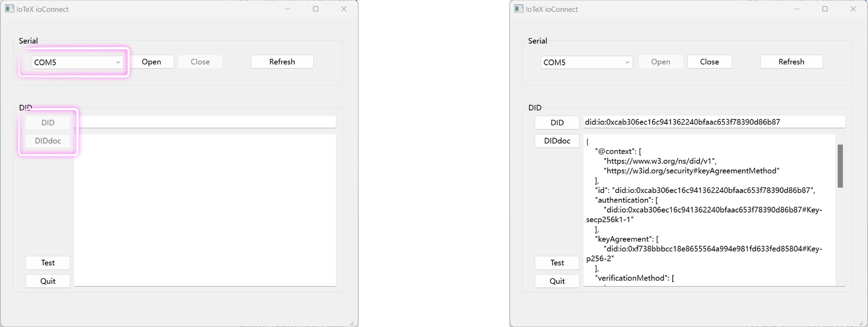Maximize the left ioConnect window

[316, 9]
